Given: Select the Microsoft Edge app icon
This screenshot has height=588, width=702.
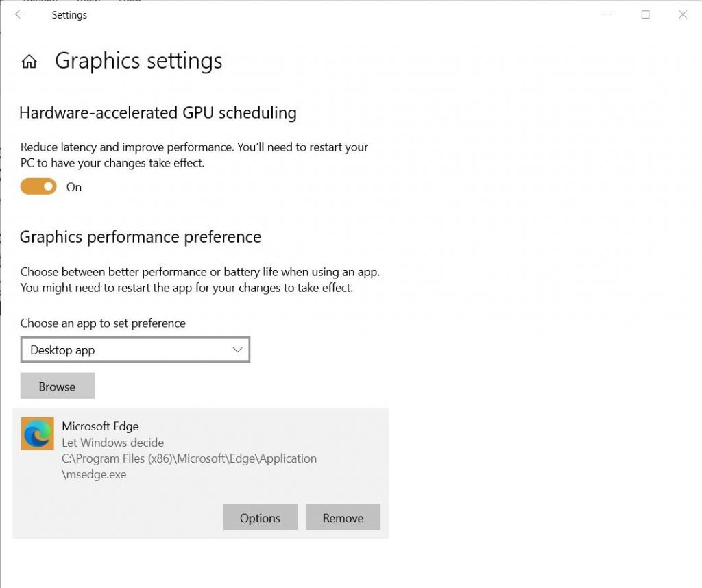Looking at the screenshot, I should (x=37, y=434).
